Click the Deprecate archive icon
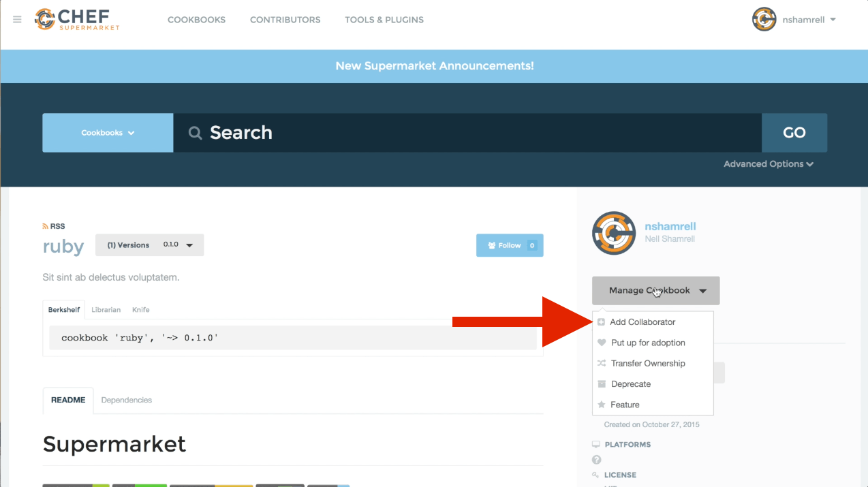Image resolution: width=868 pixels, height=487 pixels. pos(602,383)
